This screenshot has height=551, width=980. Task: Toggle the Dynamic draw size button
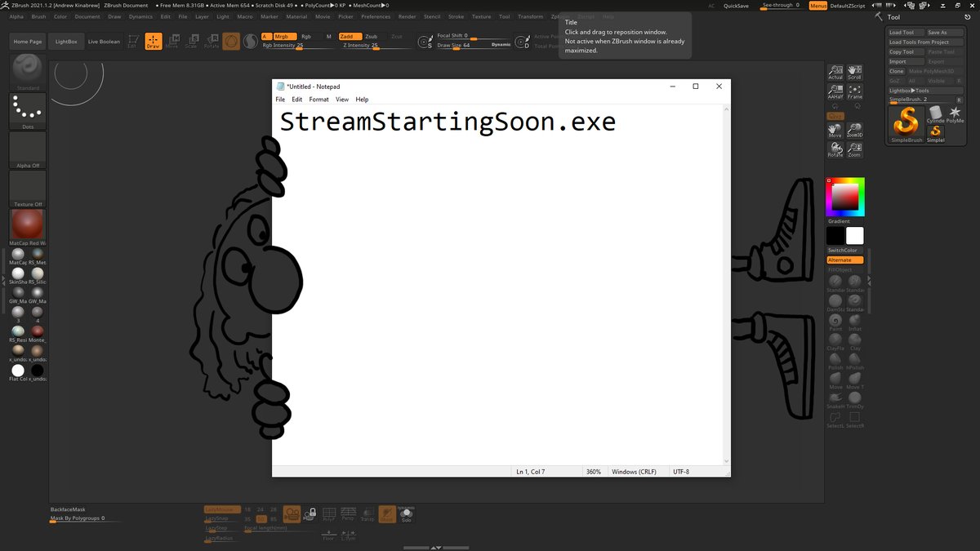click(x=501, y=45)
